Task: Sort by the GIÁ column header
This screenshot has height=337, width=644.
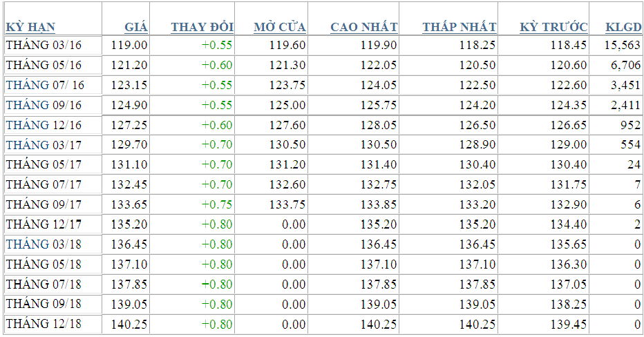Action: pos(135,28)
